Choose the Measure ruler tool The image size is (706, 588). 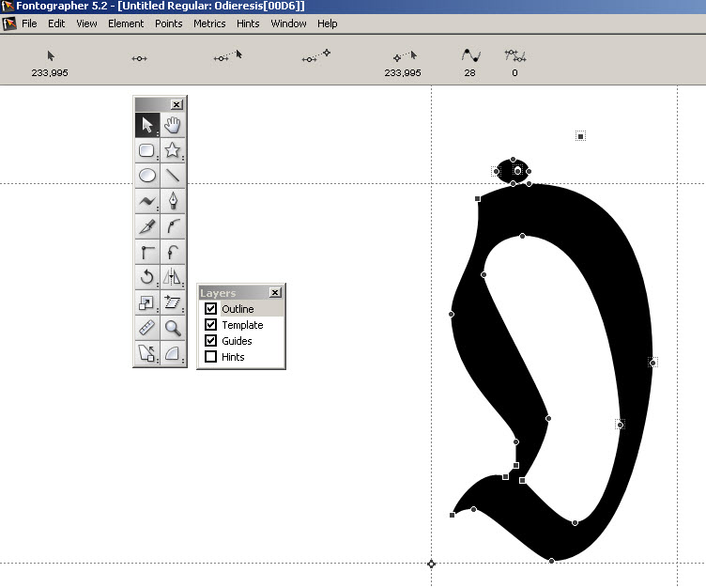click(x=147, y=328)
